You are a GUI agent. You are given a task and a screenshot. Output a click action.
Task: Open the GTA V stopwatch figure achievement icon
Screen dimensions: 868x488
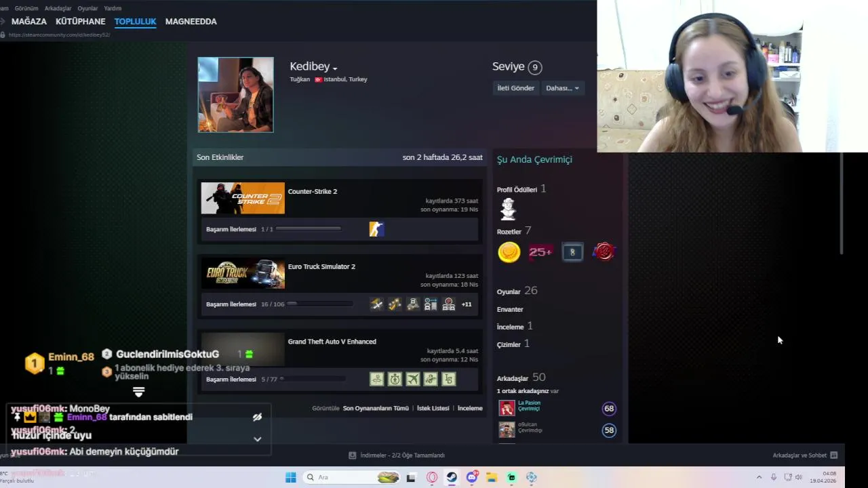point(395,379)
